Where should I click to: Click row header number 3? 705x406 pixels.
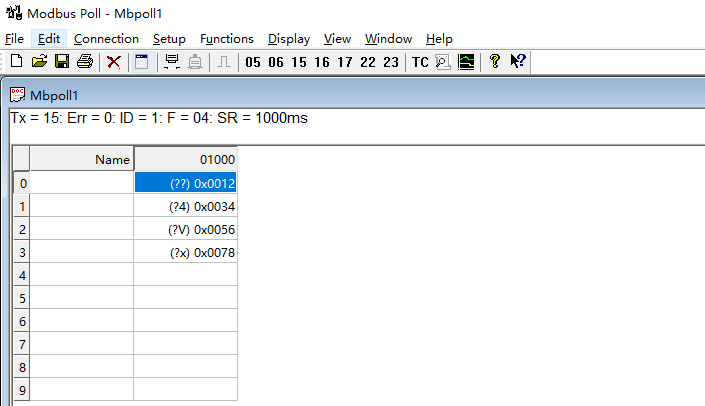coord(22,252)
